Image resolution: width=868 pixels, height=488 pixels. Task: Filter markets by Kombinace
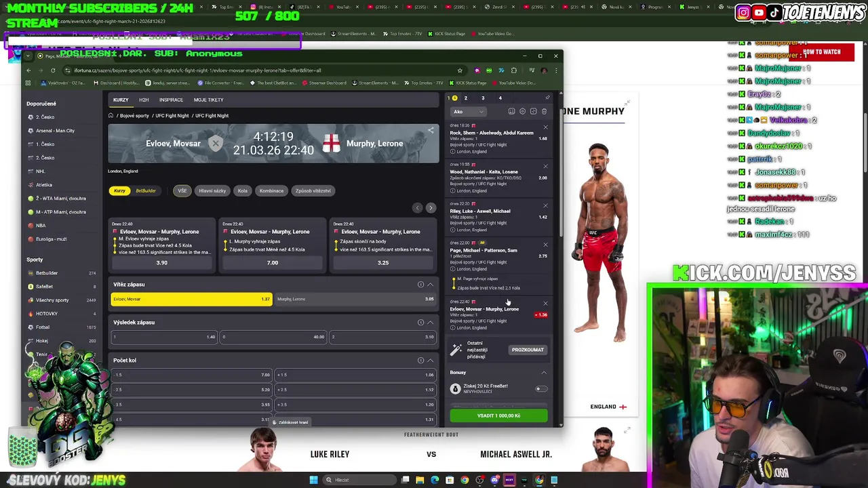[271, 190]
